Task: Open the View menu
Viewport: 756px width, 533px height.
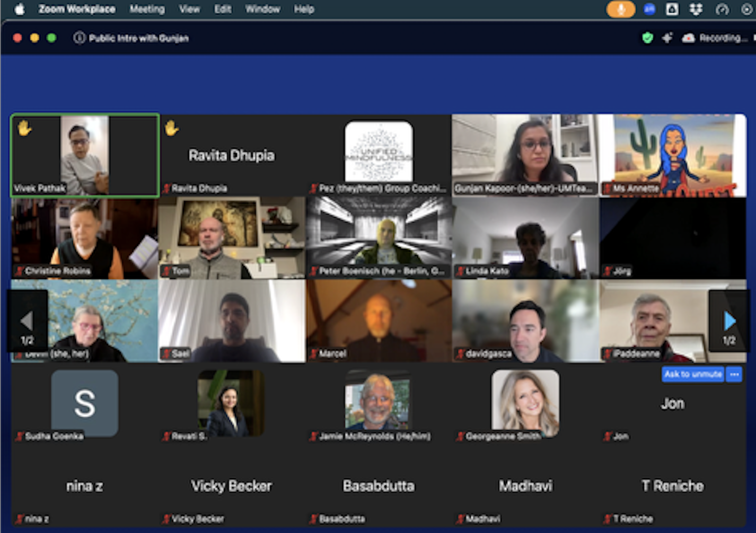Action: [x=189, y=9]
